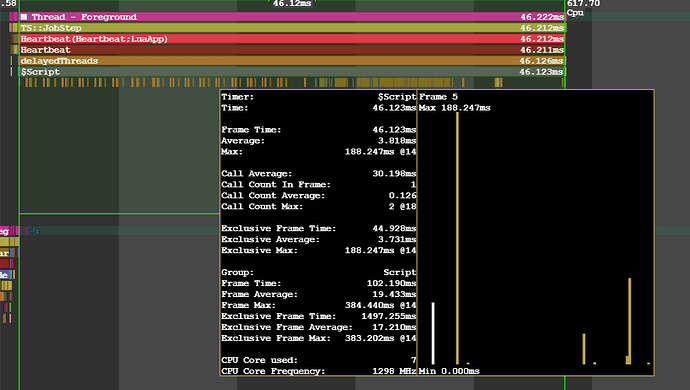
Task: Click the "Max 188.247ms" graph label
Action: coord(455,108)
